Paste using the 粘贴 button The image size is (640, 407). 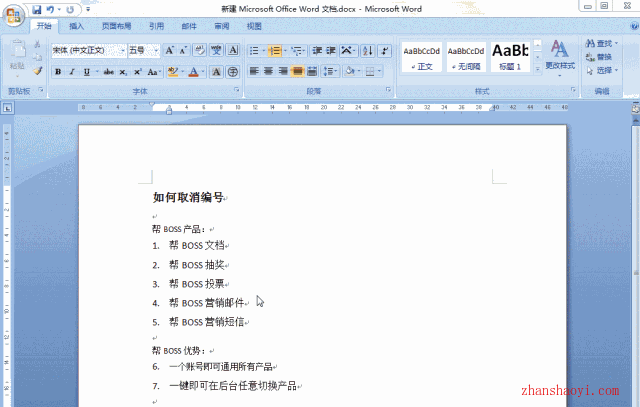(x=17, y=57)
